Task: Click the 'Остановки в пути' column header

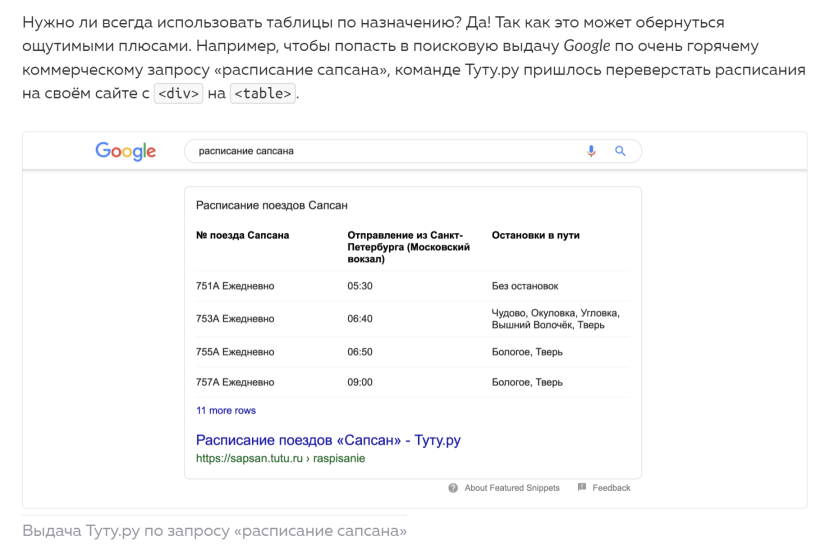Action: 536,235
